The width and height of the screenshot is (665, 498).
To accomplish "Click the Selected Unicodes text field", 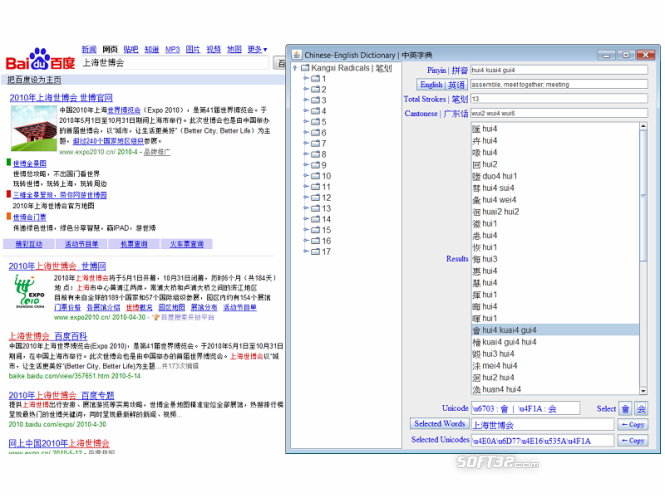I will point(542,441).
